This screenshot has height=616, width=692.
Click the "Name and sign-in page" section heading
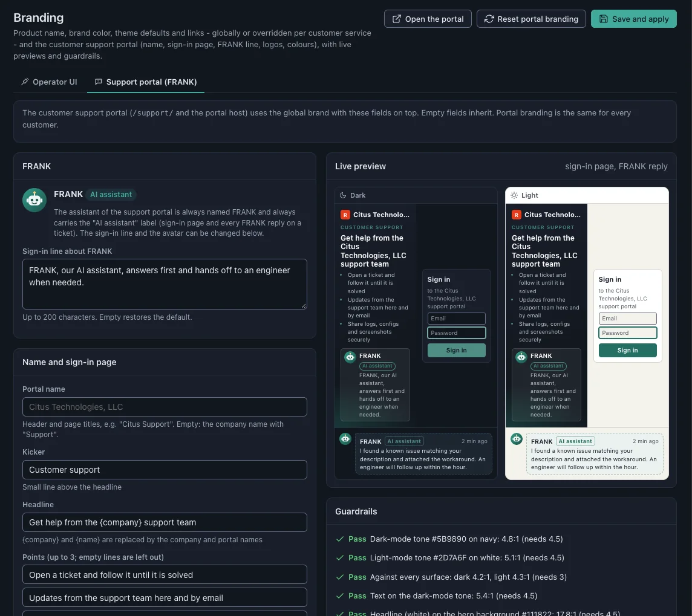pyautogui.click(x=70, y=362)
